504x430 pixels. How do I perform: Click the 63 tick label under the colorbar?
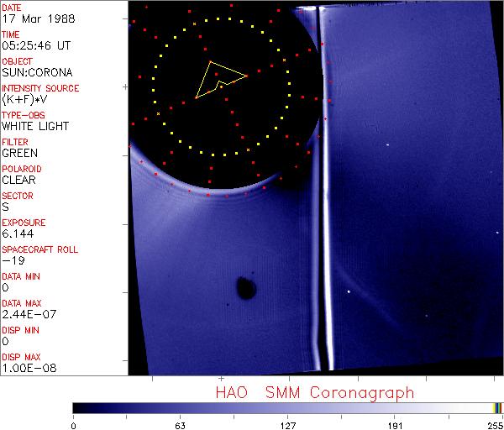(180, 424)
